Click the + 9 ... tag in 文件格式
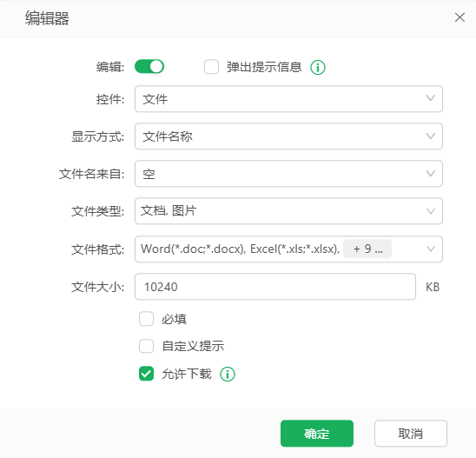476x458 pixels. tap(367, 249)
